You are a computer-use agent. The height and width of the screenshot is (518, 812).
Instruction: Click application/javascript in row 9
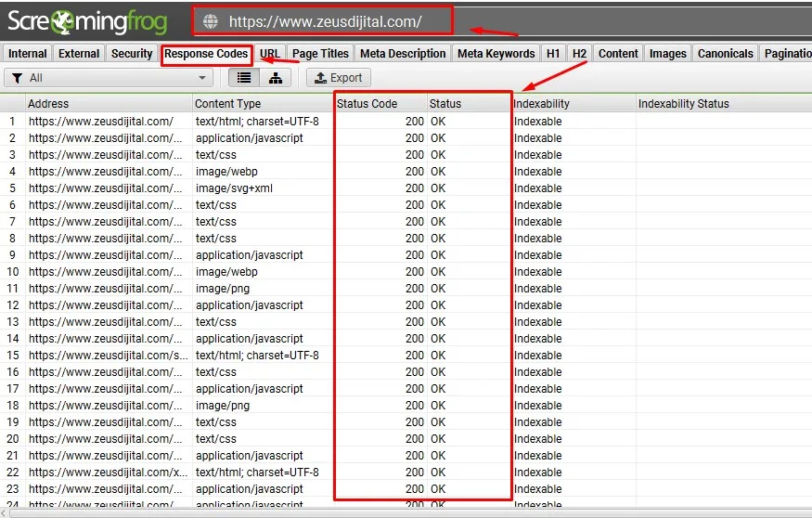pyautogui.click(x=249, y=255)
